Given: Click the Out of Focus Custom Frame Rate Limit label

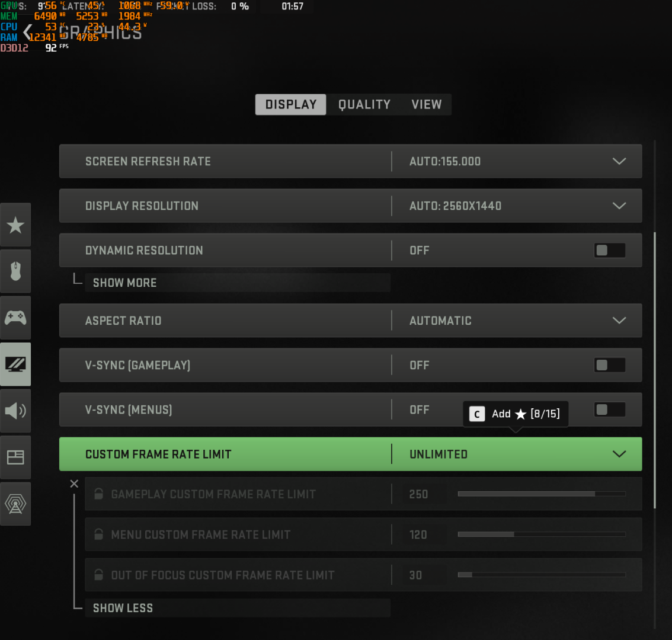Looking at the screenshot, I should (x=223, y=575).
